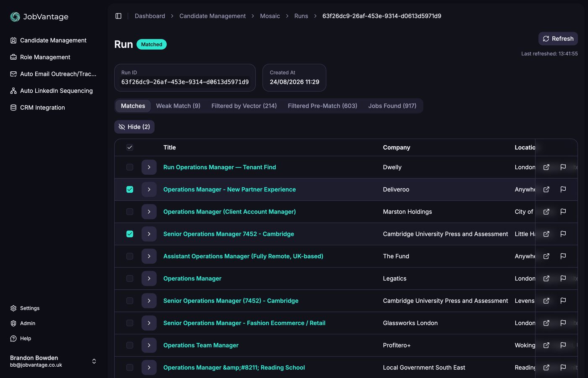Flag the Senior Operations Manager 7452 row

563,234
